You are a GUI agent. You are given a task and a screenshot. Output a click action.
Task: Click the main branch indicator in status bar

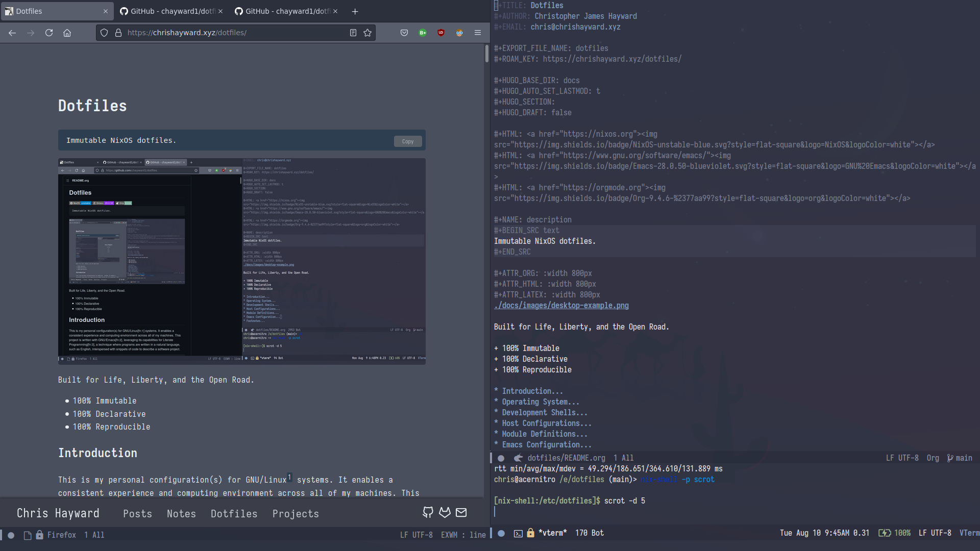coord(963,458)
